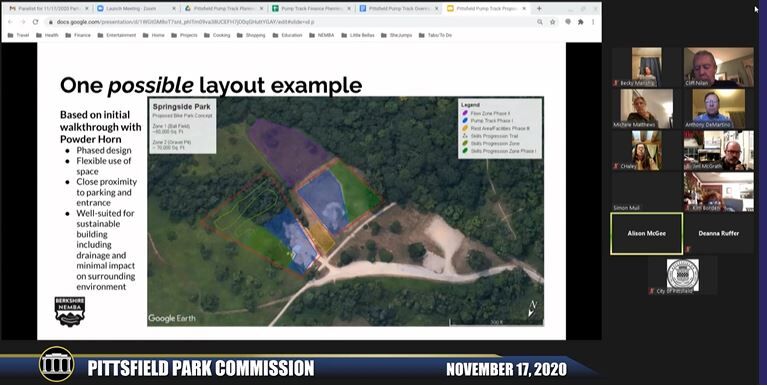Open the NEMBA bookmarks folder
This screenshot has width=767, height=386.
322,35
